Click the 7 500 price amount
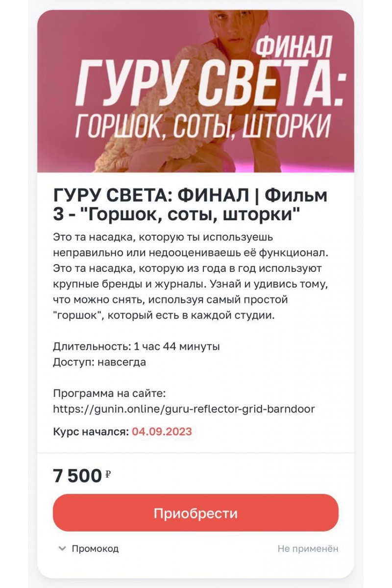392x588 pixels. [x=77, y=475]
